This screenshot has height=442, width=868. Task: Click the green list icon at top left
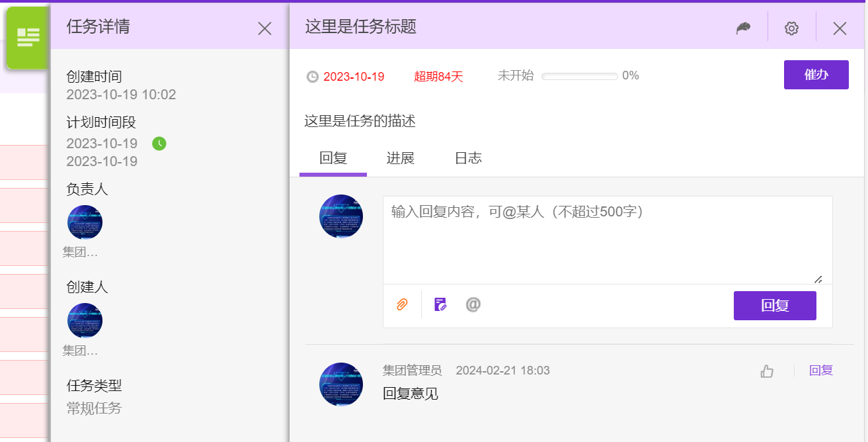tap(26, 38)
